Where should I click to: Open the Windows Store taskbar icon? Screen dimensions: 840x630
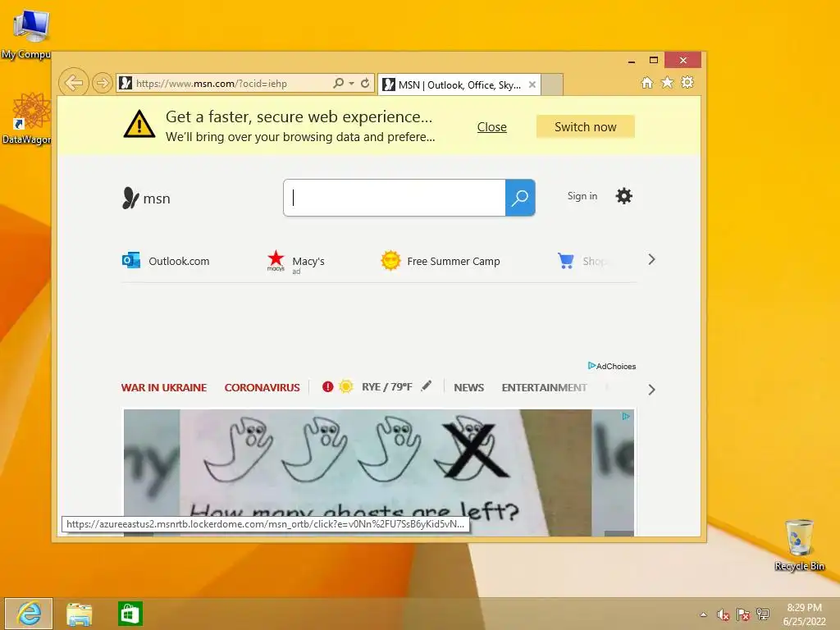pyautogui.click(x=130, y=614)
